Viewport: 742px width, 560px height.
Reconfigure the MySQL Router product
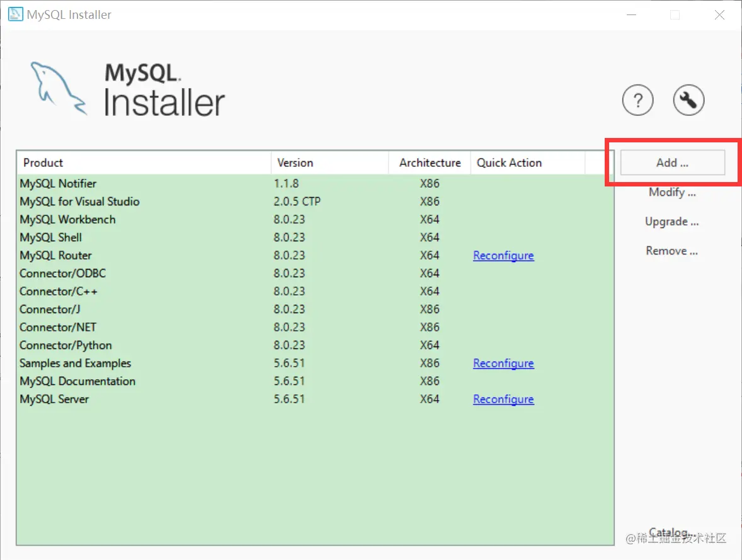pos(503,256)
